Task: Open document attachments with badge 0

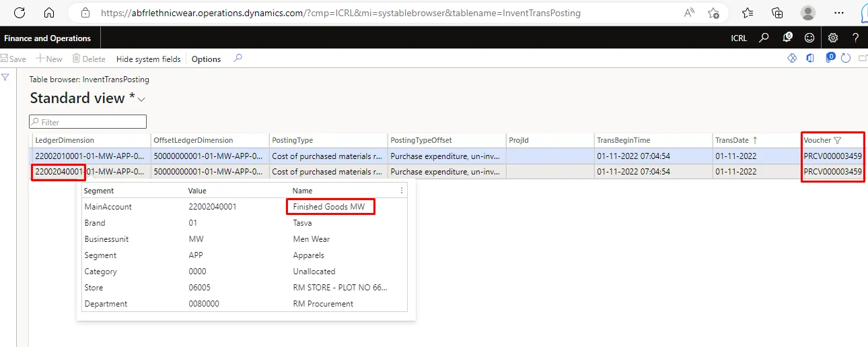Action: (830, 58)
